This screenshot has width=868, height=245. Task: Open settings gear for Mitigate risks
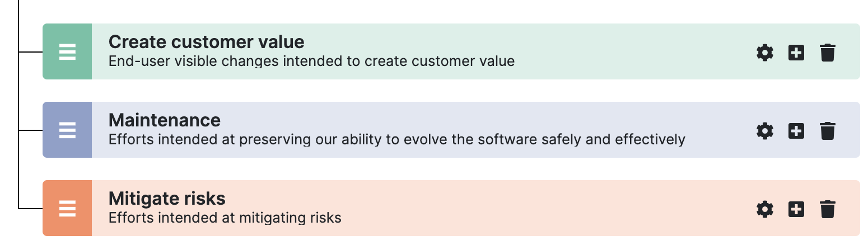[764, 210]
